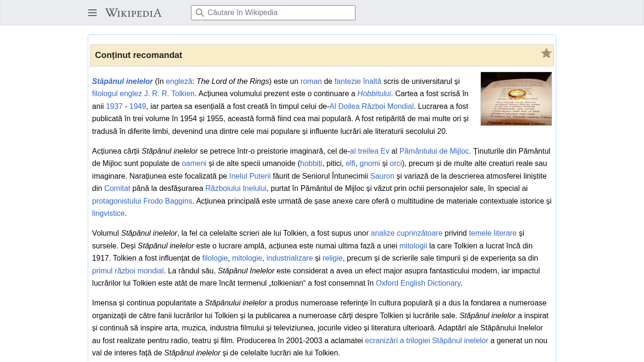
Task: Follow the analize cuprinzătoare link
Action: click(x=406, y=233)
